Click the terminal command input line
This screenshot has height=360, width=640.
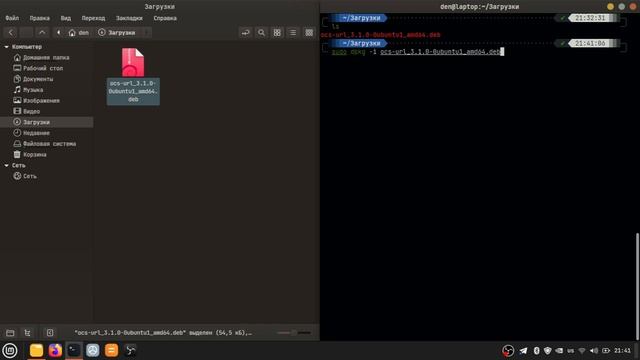tap(418, 52)
